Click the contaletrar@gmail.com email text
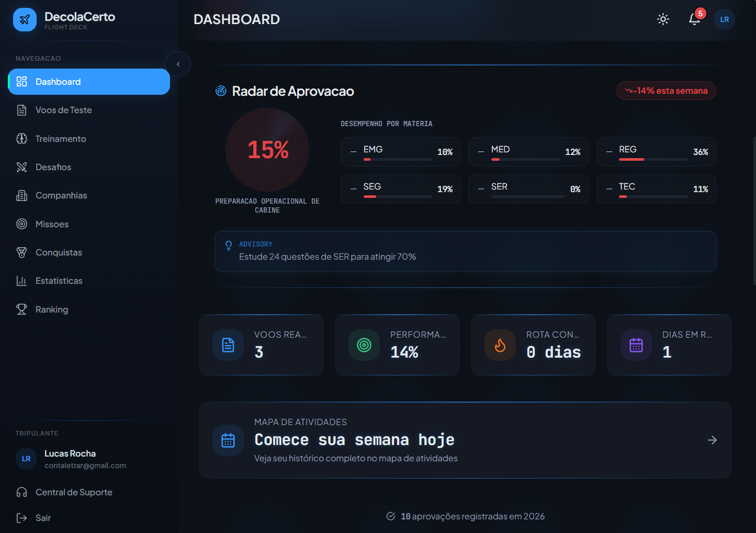Screen dimensions: 756x533 click(x=85, y=465)
